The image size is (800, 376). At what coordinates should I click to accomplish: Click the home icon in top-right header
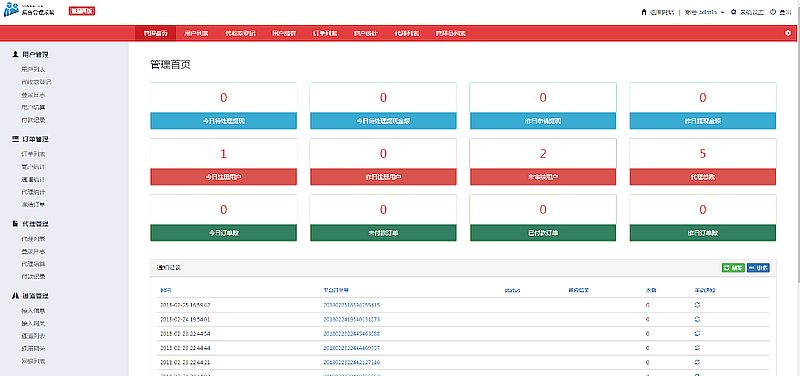pos(644,12)
